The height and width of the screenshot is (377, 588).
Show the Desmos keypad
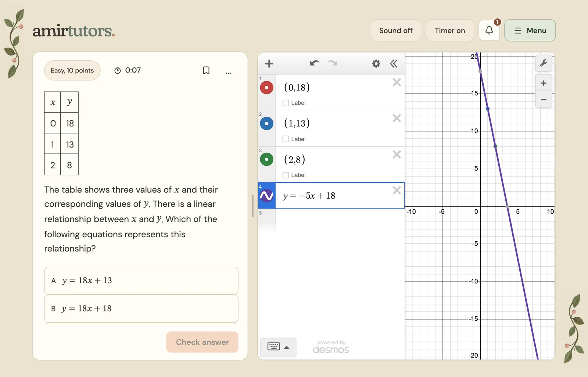274,347
